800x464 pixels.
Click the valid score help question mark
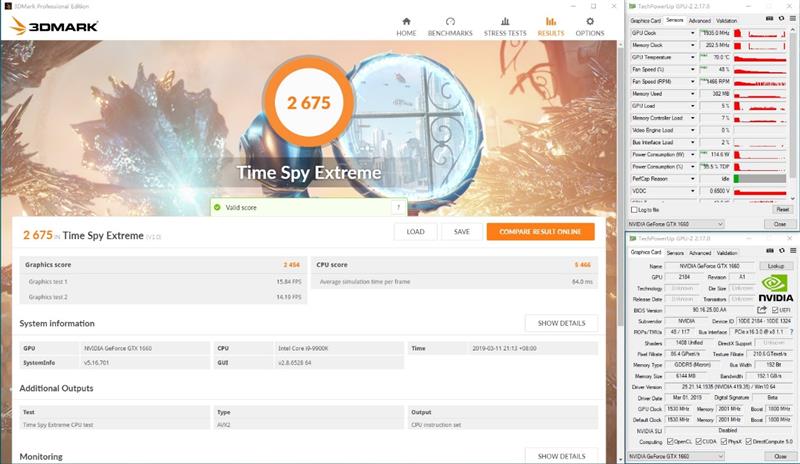point(398,207)
